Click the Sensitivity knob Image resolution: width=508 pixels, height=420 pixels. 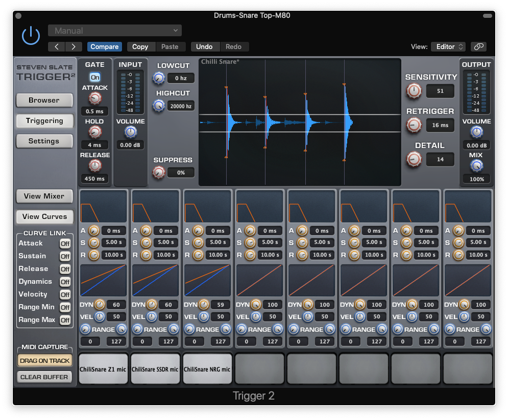point(414,91)
